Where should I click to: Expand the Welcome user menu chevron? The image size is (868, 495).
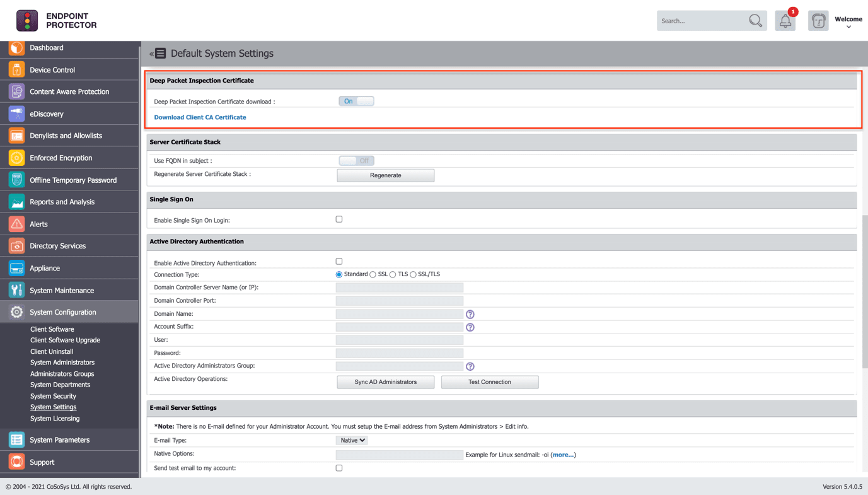coord(848,27)
